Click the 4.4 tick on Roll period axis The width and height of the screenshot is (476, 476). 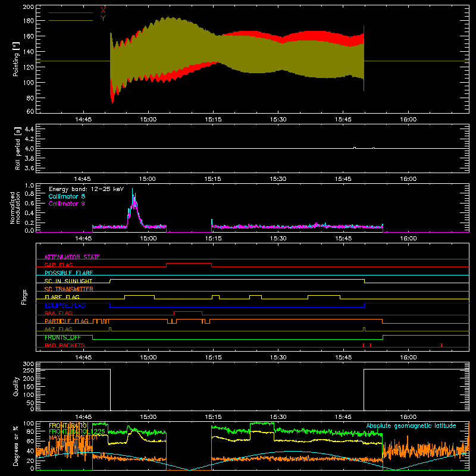click(x=29, y=129)
